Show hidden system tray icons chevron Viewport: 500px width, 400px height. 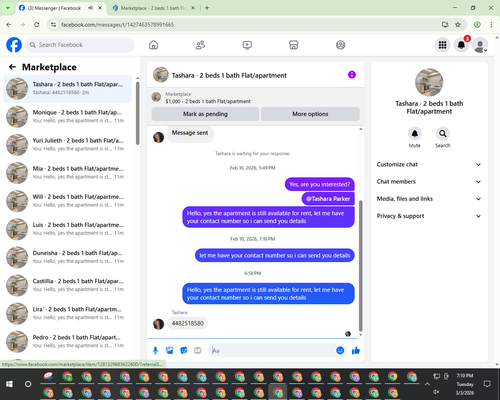tap(427, 384)
